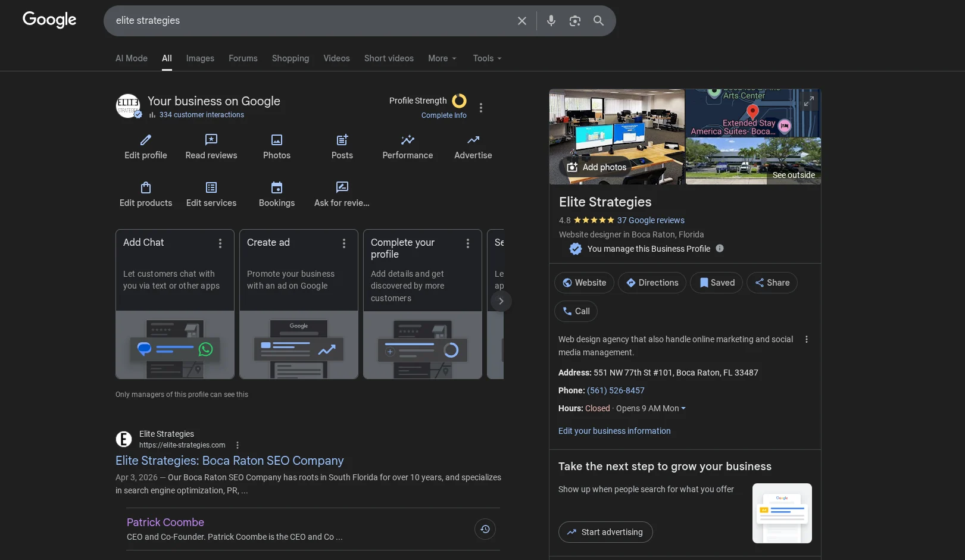
Task: Expand the Tools dropdown
Action: pyautogui.click(x=487, y=58)
